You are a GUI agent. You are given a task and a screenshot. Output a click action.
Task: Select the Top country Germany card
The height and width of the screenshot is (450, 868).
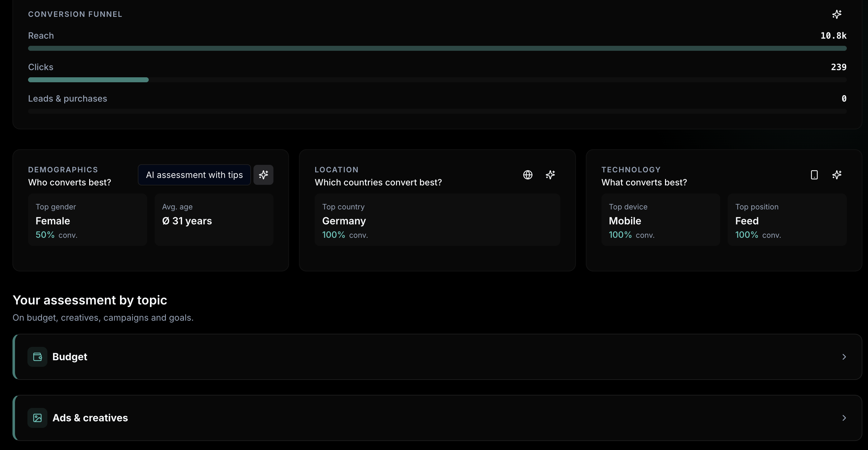[437, 220]
